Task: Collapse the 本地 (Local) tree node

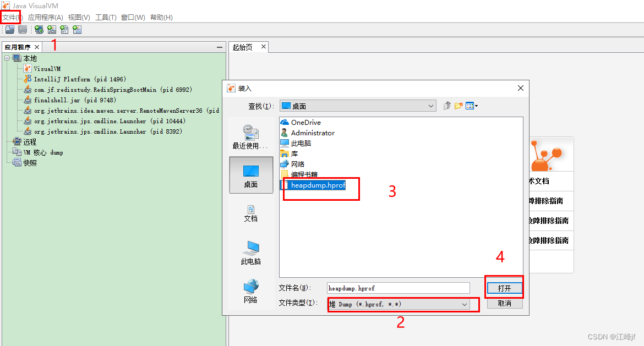Action: click(7, 58)
